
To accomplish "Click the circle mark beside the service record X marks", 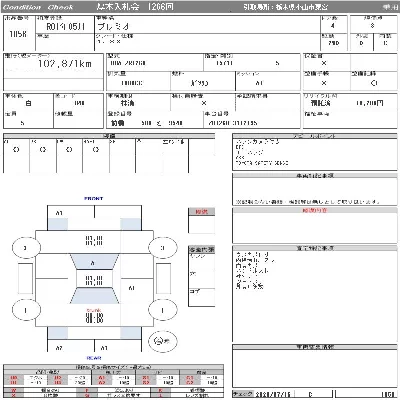I will click(x=374, y=83).
